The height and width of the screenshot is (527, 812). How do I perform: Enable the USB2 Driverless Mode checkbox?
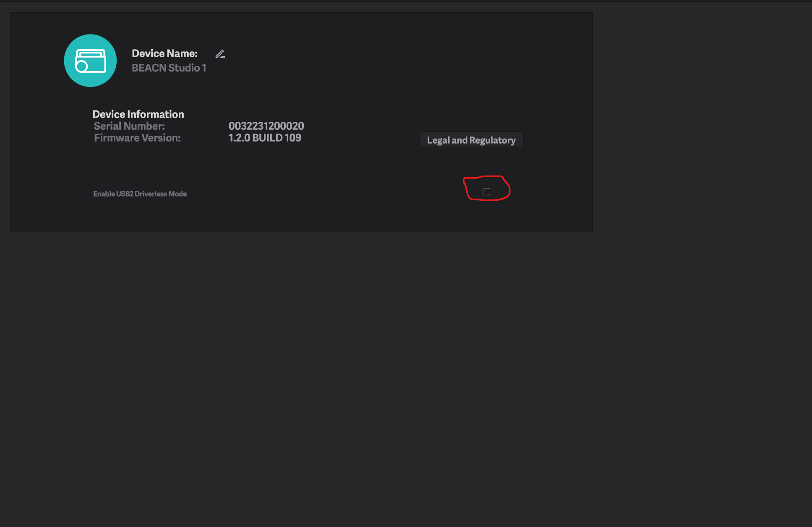coord(486,192)
